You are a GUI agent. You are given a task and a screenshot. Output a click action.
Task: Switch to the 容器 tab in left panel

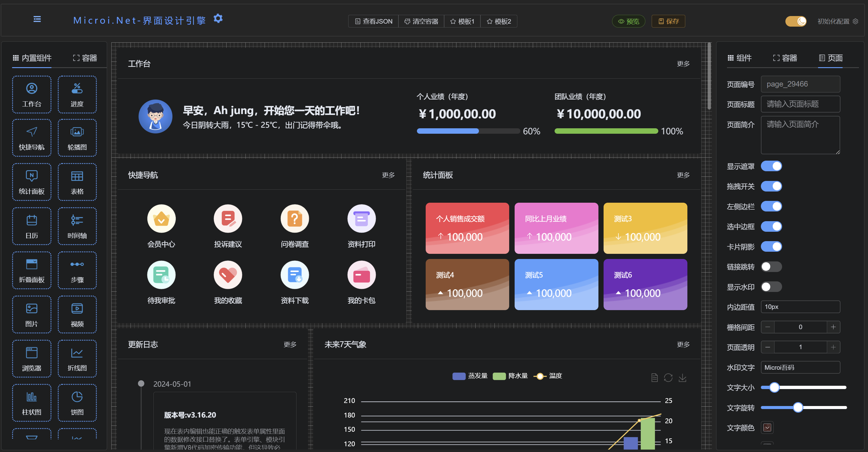coord(85,58)
